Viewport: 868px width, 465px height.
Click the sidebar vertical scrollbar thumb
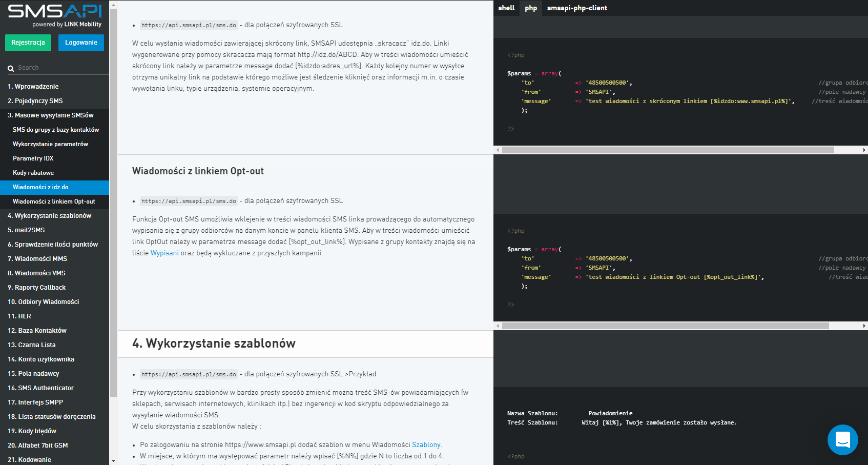tap(113, 203)
